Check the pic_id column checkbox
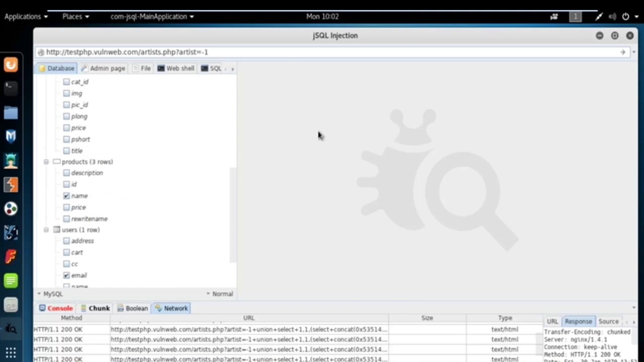Image resolution: width=644 pixels, height=362 pixels. [x=66, y=105]
